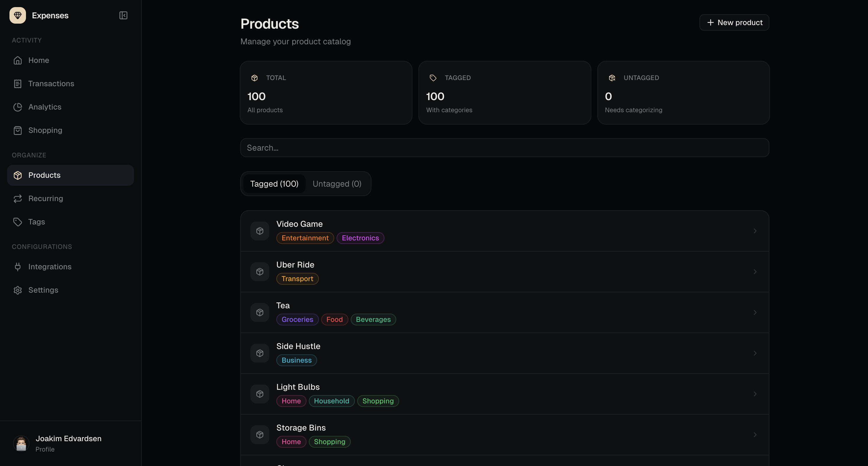The image size is (868, 466).
Task: Switch to the Tagged (100) tab
Action: pyautogui.click(x=274, y=184)
